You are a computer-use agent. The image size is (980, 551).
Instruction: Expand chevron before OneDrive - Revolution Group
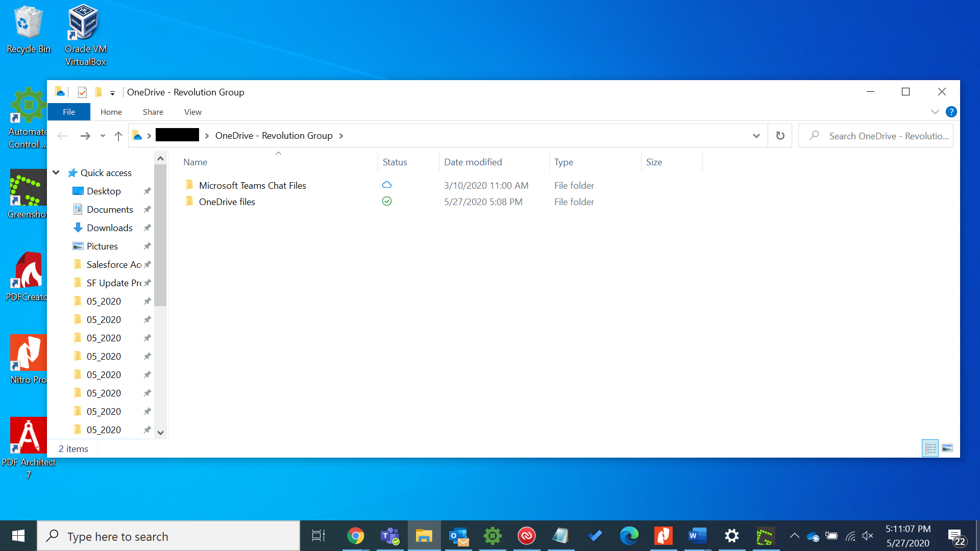click(x=207, y=136)
